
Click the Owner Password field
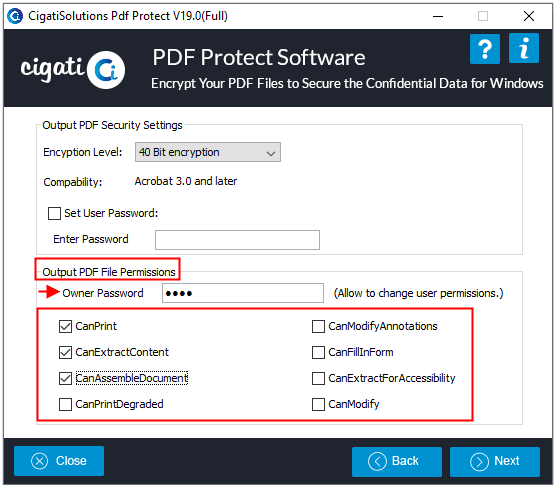(243, 293)
